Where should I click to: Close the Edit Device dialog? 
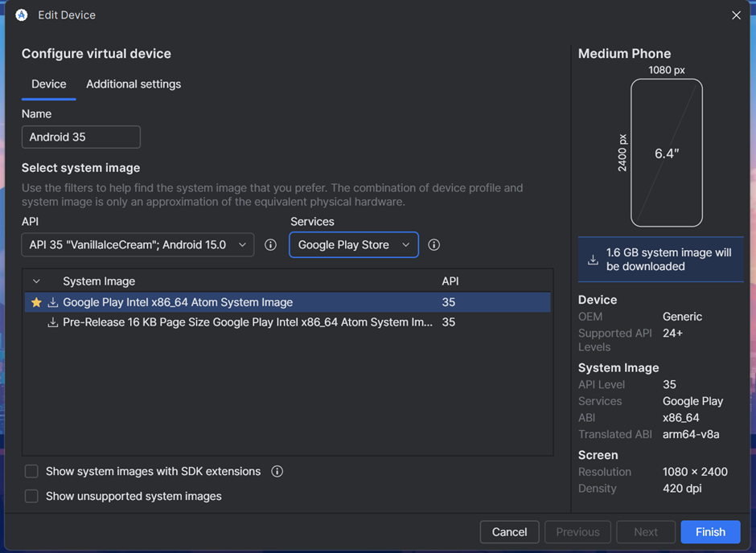pos(736,15)
